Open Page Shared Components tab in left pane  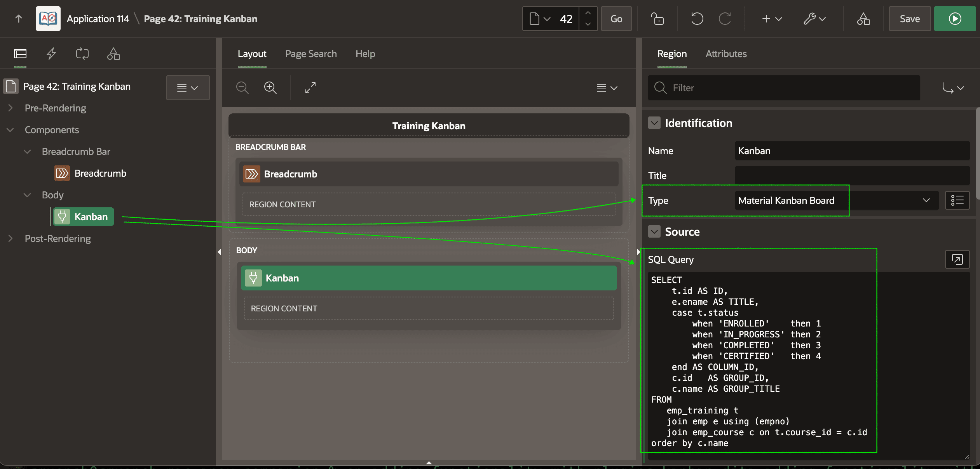click(x=113, y=54)
